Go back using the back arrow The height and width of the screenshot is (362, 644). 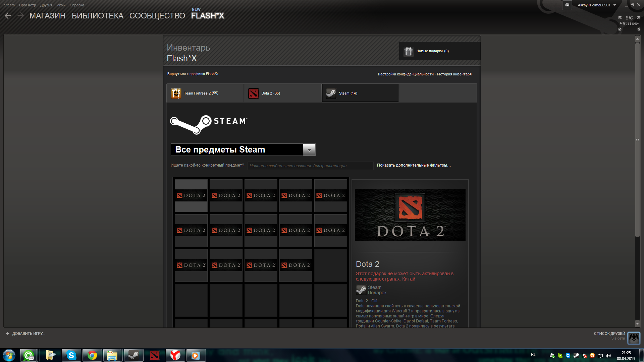(8, 16)
